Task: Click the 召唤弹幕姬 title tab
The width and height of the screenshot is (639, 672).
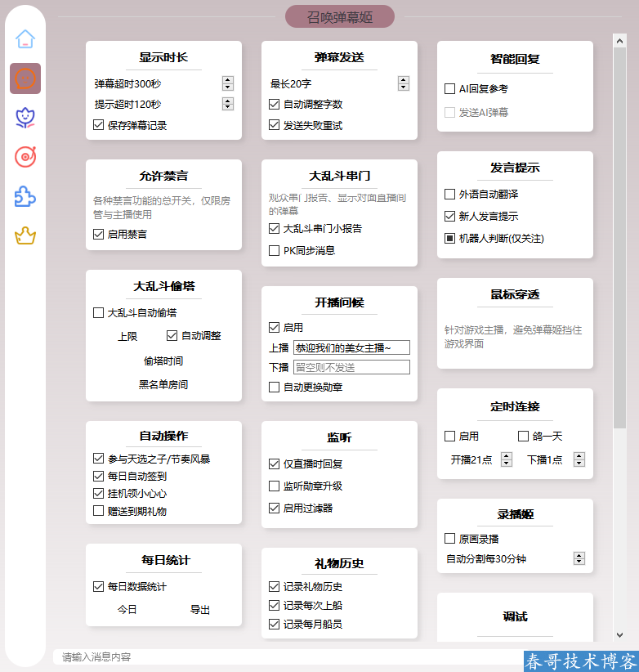Action: 340,16
